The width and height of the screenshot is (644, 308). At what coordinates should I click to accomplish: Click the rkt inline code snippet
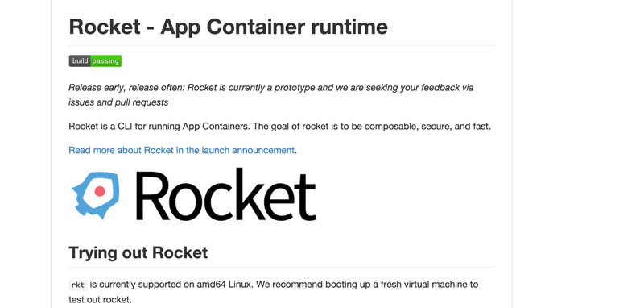pyautogui.click(x=77, y=285)
